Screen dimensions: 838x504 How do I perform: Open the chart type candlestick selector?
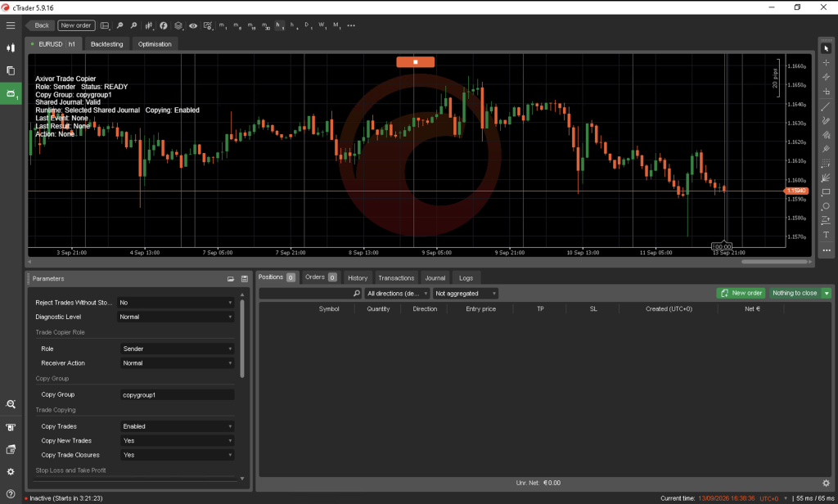point(149,25)
